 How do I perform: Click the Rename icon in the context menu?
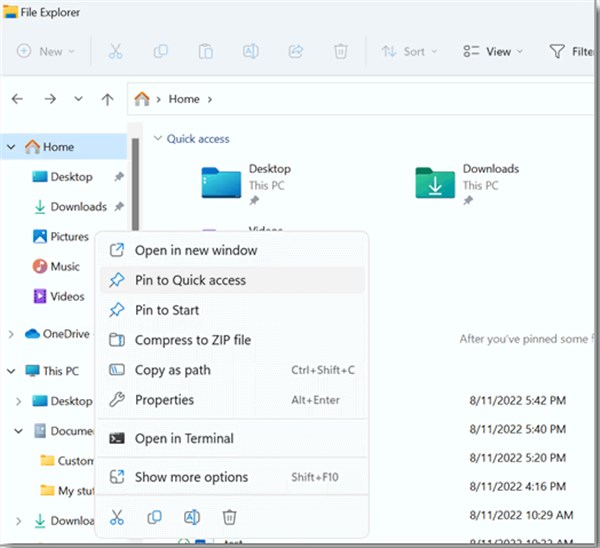coord(192,517)
